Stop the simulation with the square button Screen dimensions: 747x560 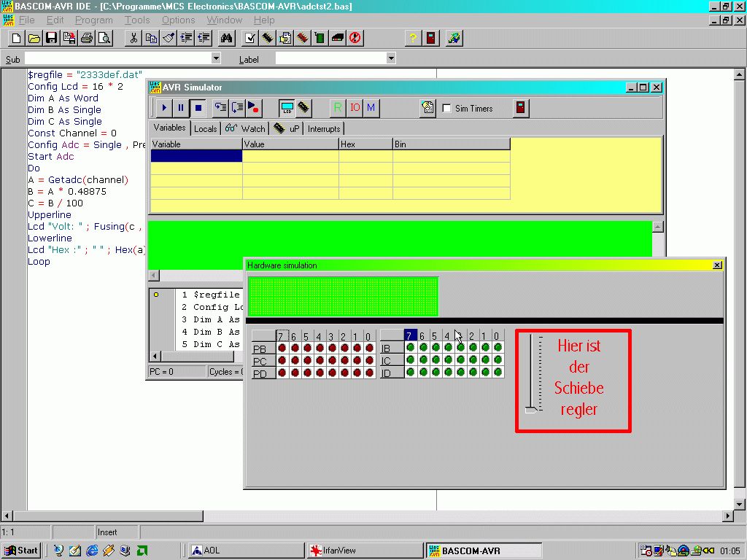click(x=198, y=108)
